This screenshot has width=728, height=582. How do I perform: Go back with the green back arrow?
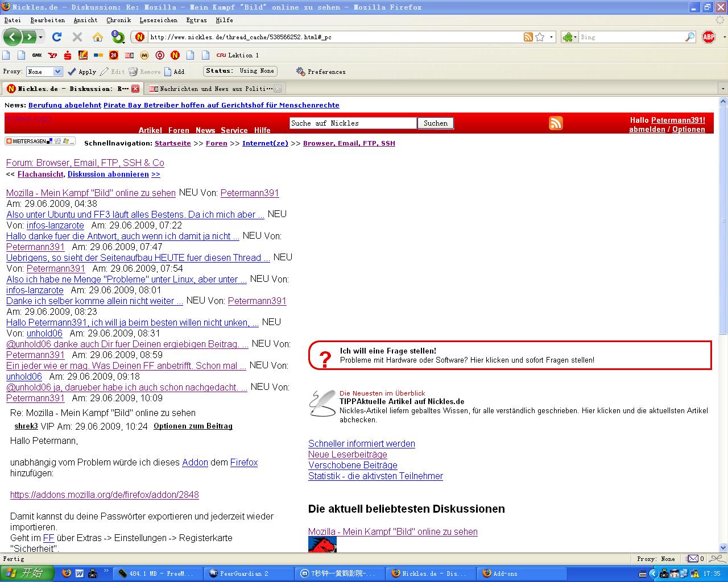point(13,37)
